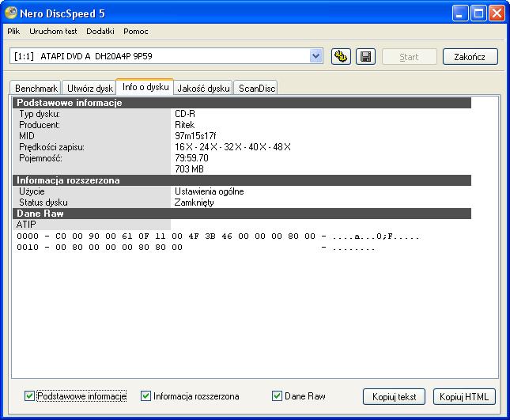Toggle the Dane Raw checkbox

[x=277, y=396]
